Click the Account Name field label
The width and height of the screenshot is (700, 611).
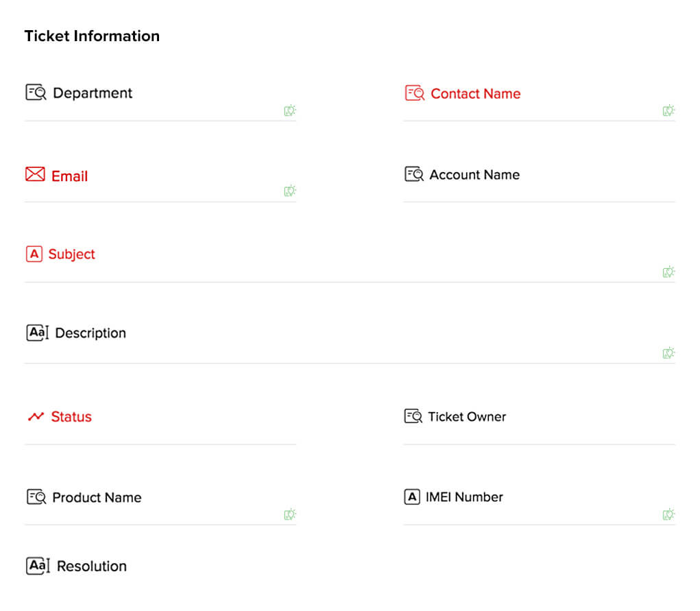[474, 174]
